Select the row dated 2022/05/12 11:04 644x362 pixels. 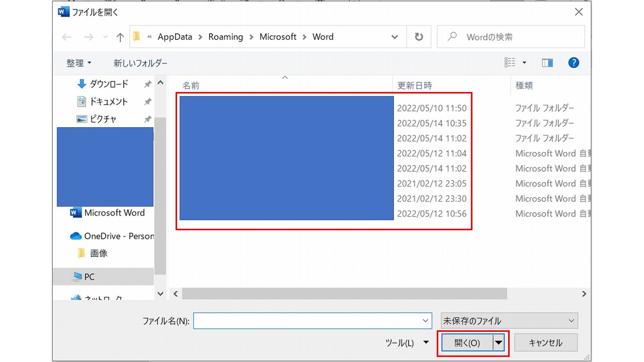[385, 153]
